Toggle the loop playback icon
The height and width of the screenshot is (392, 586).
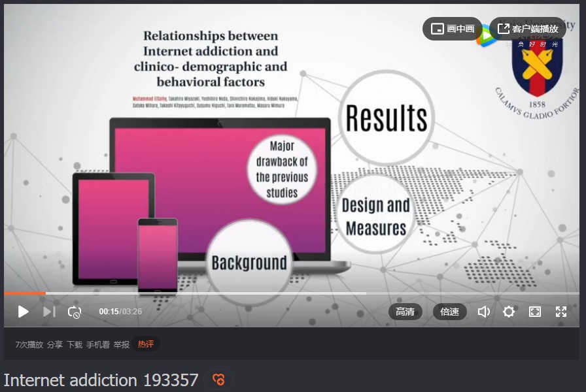75,312
